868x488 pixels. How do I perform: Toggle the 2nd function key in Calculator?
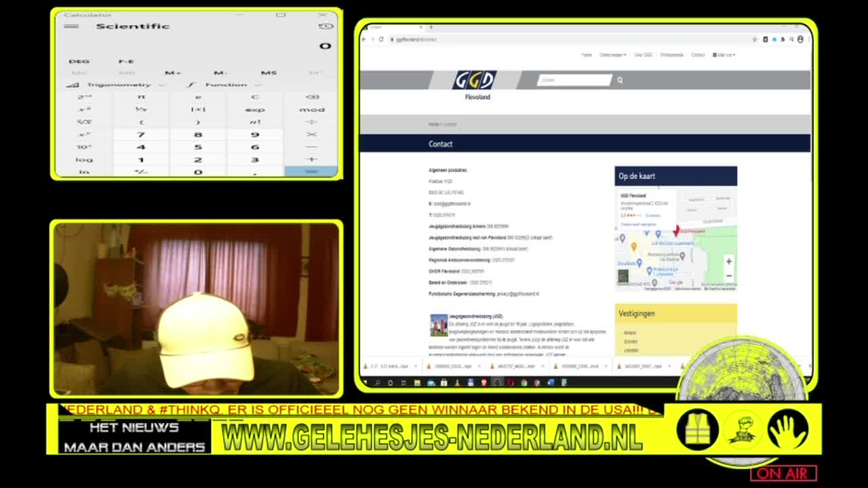pyautogui.click(x=84, y=97)
